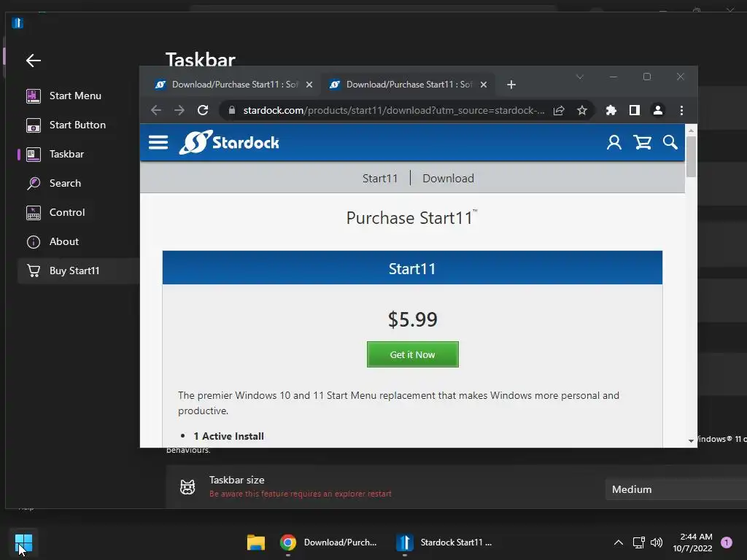The height and width of the screenshot is (560, 747).
Task: Click the Start11 app title icon
Action: 18,23
